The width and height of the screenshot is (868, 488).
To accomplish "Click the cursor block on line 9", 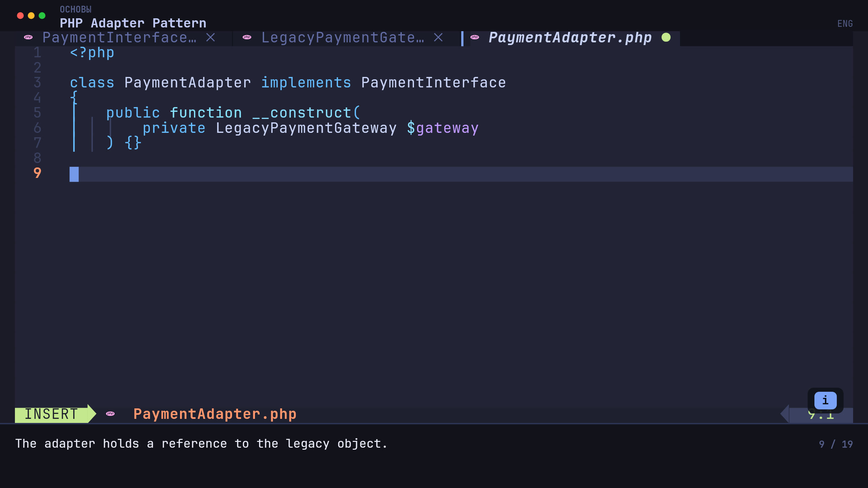I will pyautogui.click(x=74, y=174).
